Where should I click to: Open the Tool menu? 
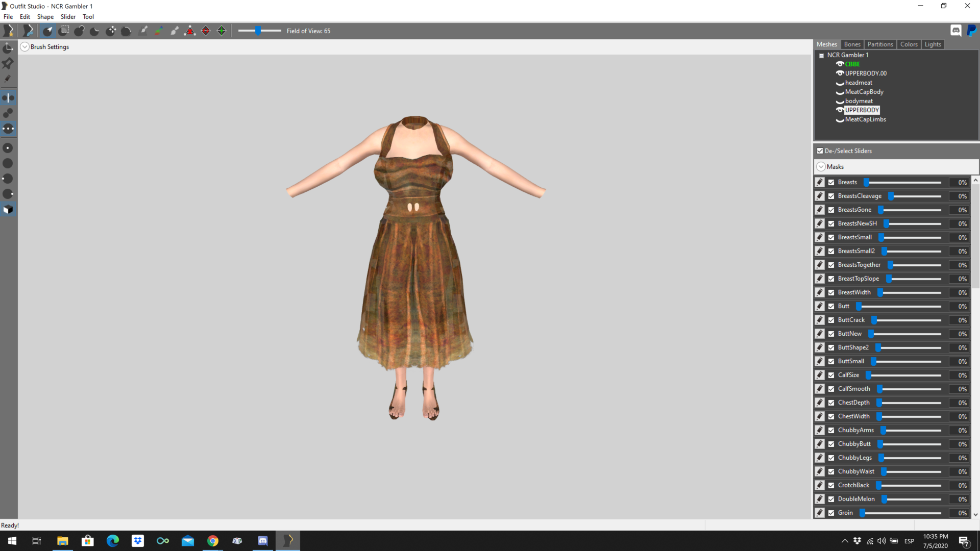point(88,17)
